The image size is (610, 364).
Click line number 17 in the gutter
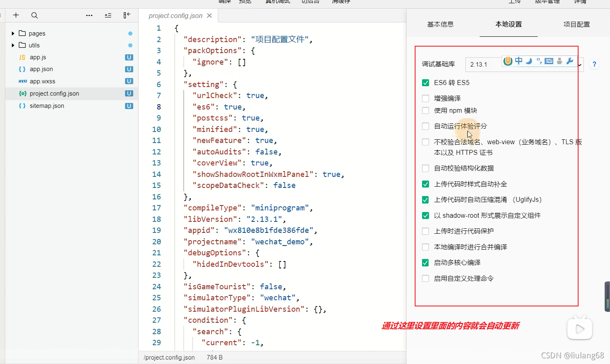coord(156,208)
